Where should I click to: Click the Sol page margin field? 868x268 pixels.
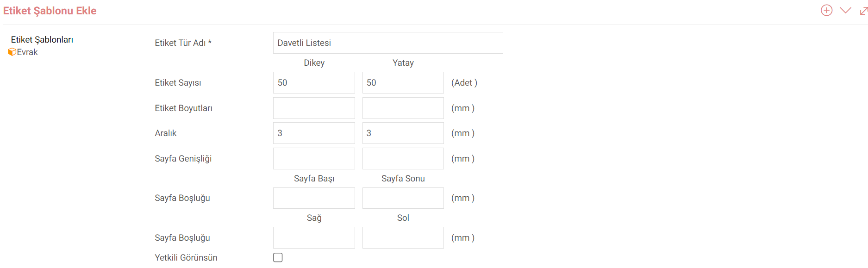pyautogui.click(x=403, y=237)
